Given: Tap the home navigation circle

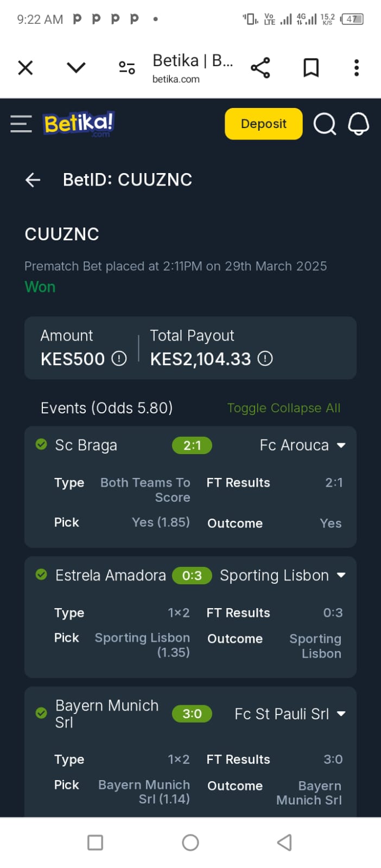Looking at the screenshot, I should pos(190,842).
